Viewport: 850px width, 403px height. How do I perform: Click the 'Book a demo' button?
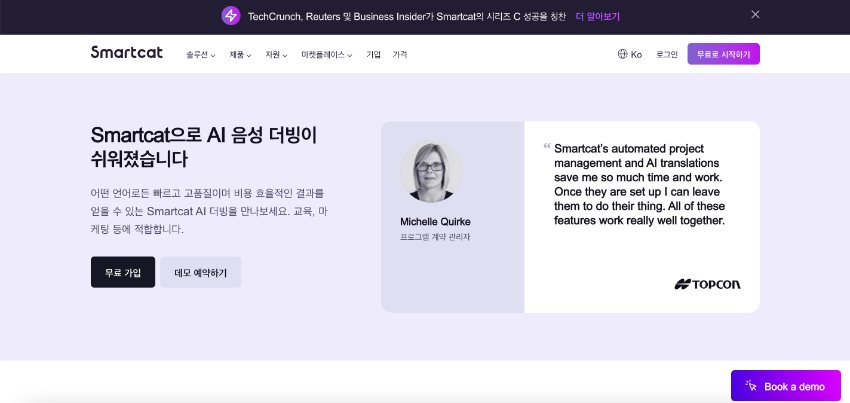click(785, 386)
